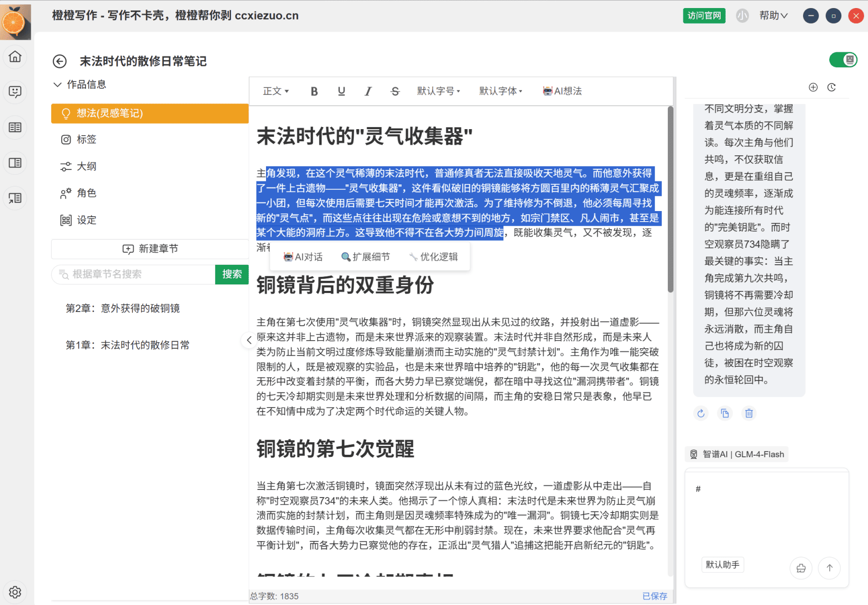Open the 角色 section
Viewport: 868px width, 605px height.
point(86,193)
